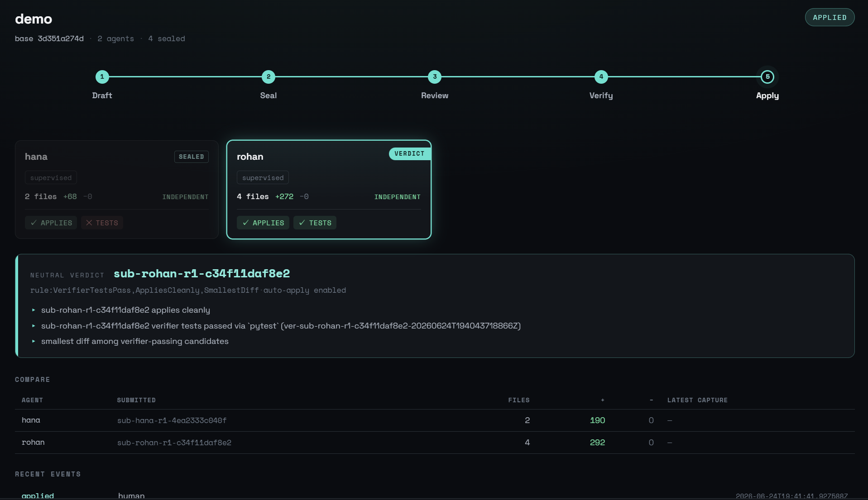The height and width of the screenshot is (500, 868).
Task: Click the '2 agents' header text
Action: coord(115,38)
